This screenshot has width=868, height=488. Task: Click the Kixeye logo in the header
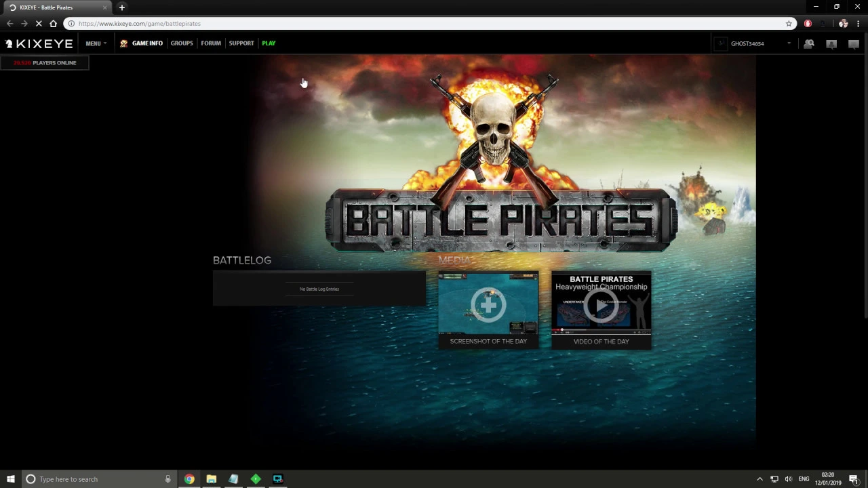coord(39,43)
